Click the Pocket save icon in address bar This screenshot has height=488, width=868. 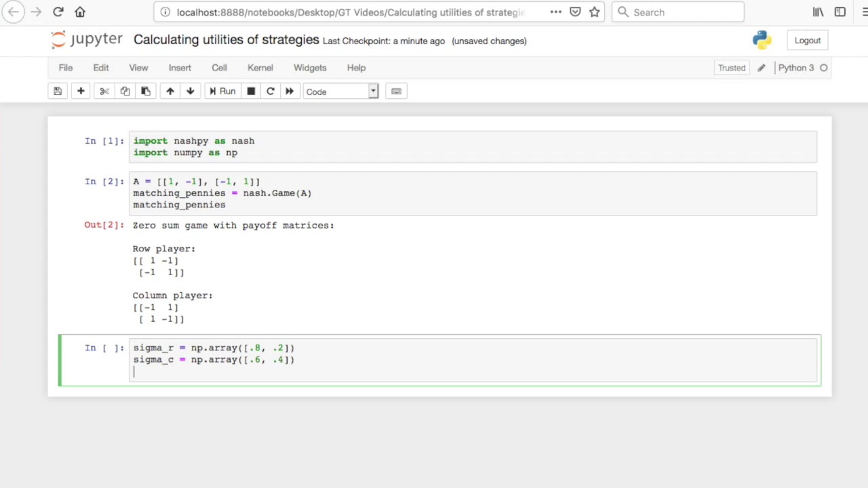pyautogui.click(x=575, y=12)
